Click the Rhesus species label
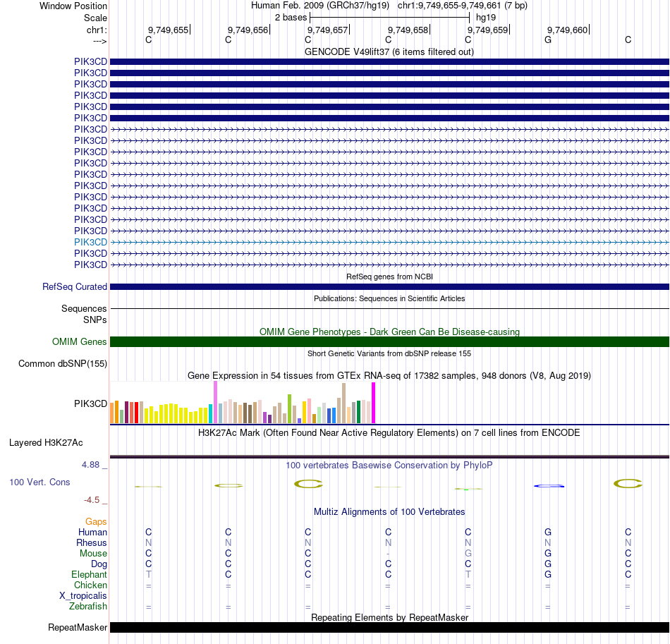 [x=92, y=542]
